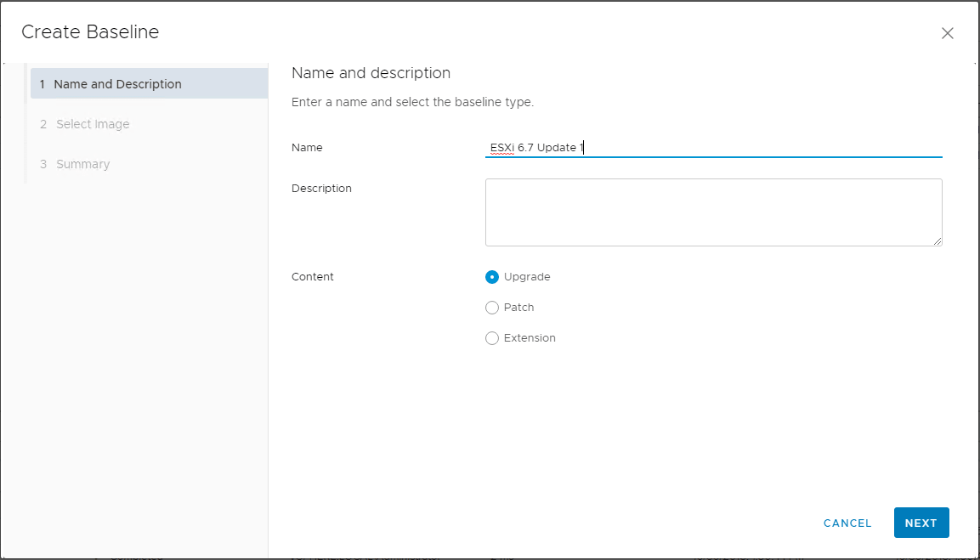Click the NEXT button
This screenshot has width=980, height=560.
tap(921, 523)
